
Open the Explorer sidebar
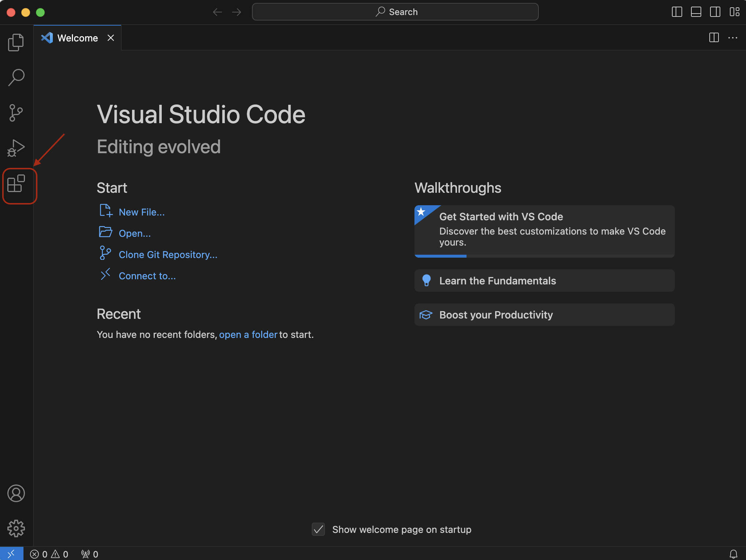pyautogui.click(x=16, y=42)
